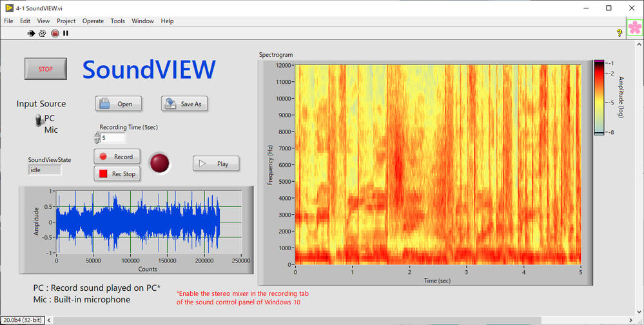Viewport: 644px width, 325px height.
Task: Click the Save As button
Action: 184,104
